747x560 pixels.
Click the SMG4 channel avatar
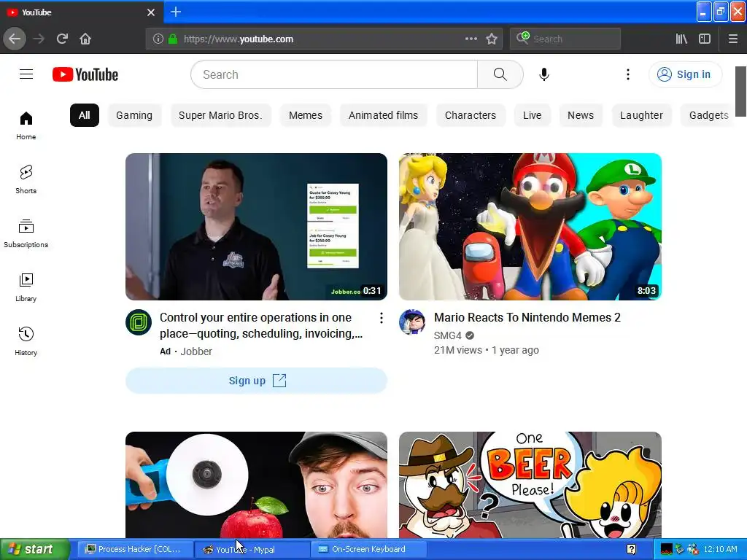tap(412, 322)
